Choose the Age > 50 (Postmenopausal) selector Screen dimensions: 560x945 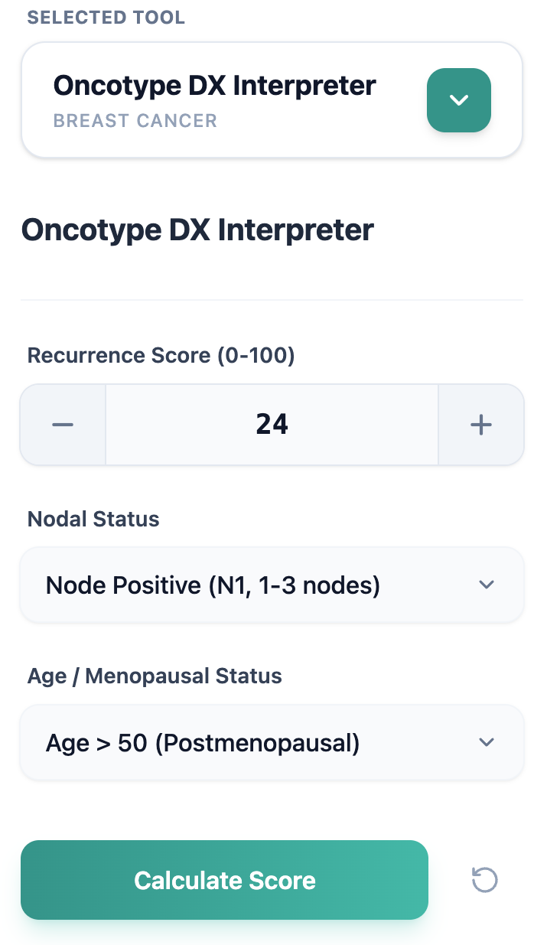272,742
